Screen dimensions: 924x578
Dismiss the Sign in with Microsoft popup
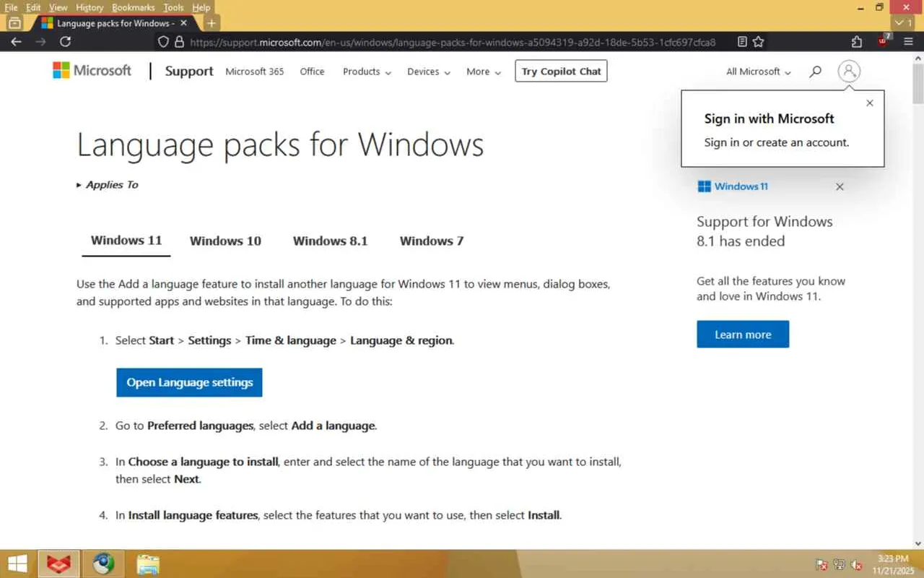click(x=870, y=103)
